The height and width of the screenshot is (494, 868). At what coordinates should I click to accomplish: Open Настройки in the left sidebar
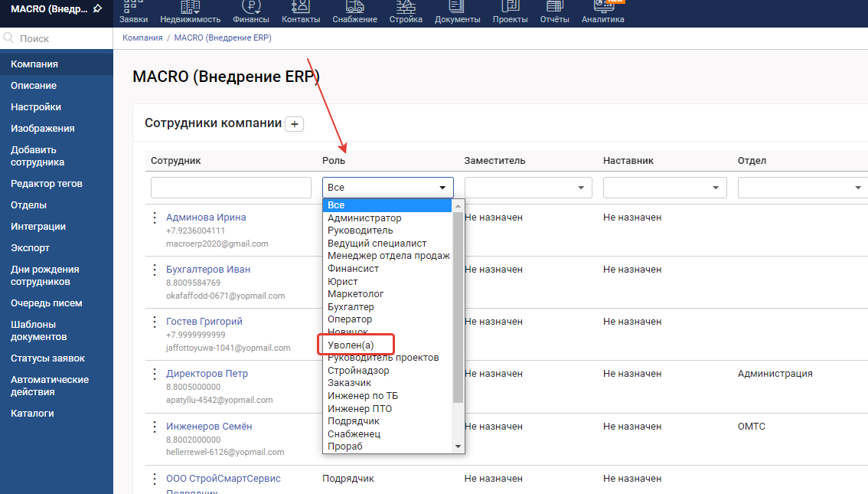coord(36,107)
